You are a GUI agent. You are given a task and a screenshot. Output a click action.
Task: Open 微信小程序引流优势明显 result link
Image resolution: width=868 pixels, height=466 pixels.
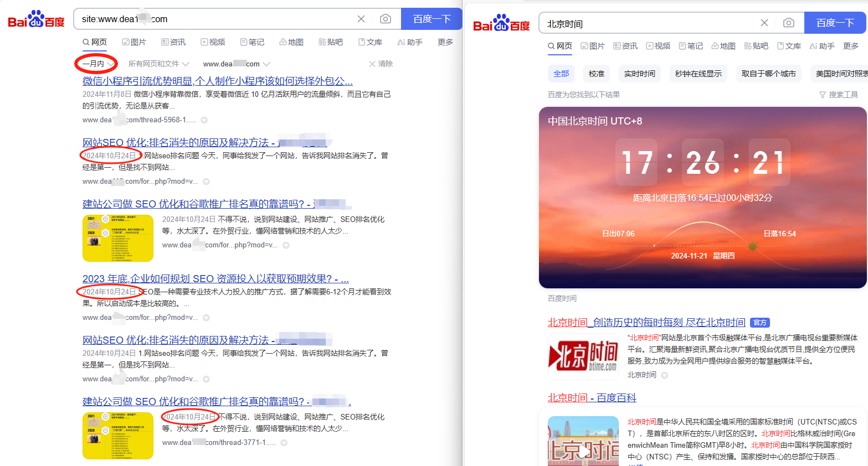point(218,81)
